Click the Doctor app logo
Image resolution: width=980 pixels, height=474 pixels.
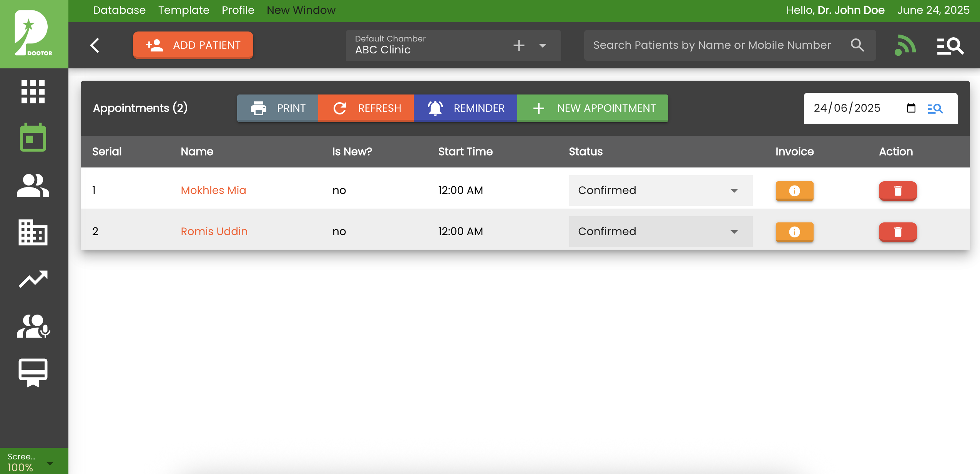tap(34, 34)
